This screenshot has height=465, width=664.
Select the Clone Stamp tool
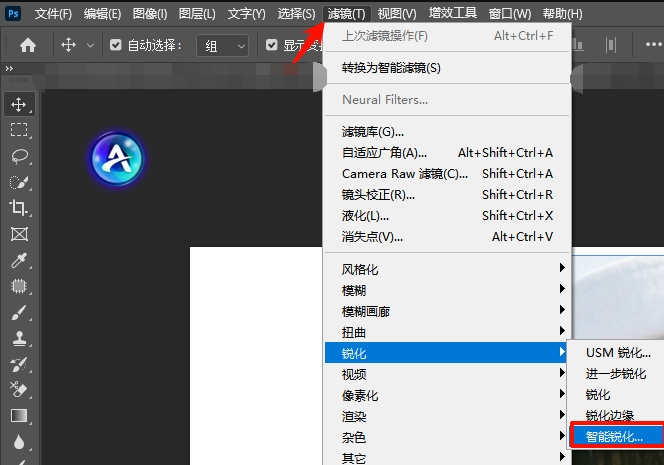pos(19,338)
